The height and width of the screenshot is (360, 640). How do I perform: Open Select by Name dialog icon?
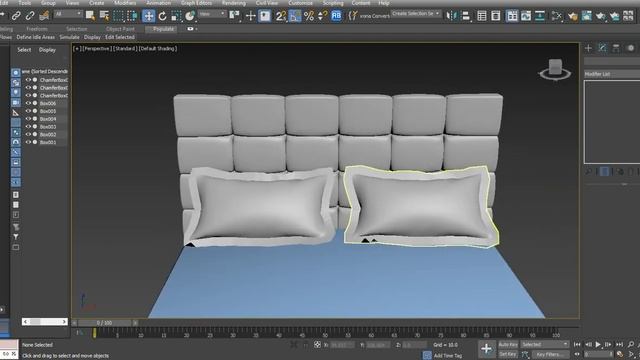[x=104, y=16]
